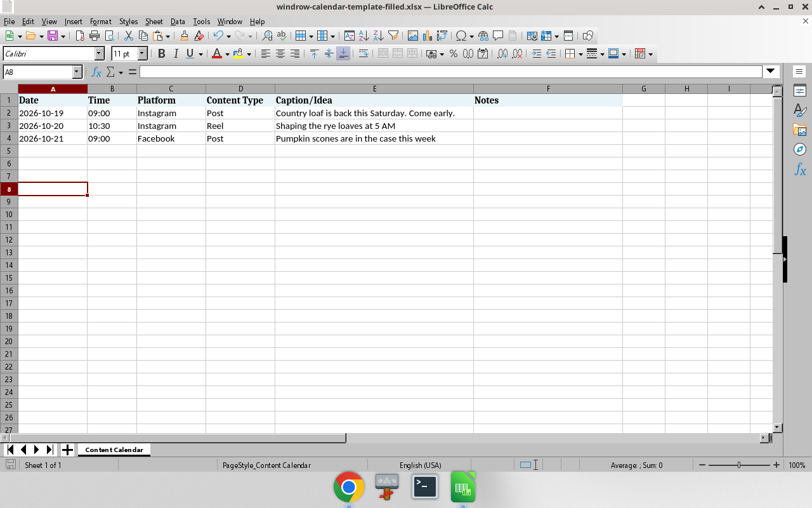Select column E header
The width and height of the screenshot is (812, 508).
[374, 89]
